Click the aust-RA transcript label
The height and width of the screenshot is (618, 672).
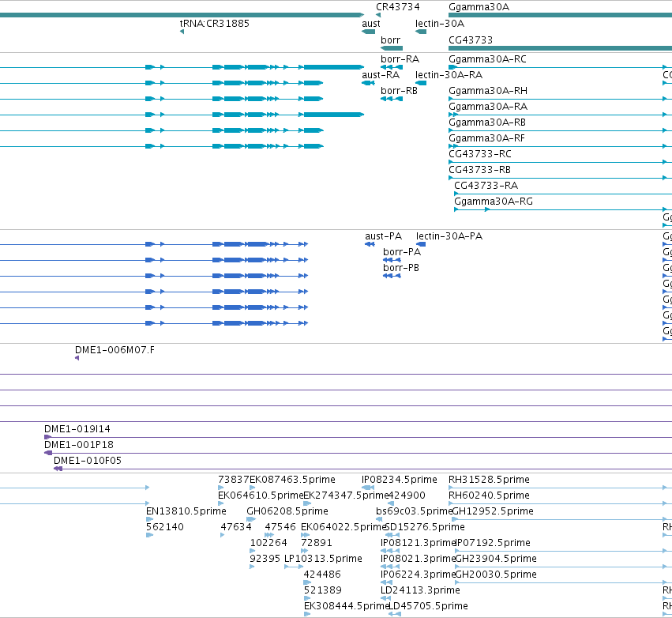coord(381,74)
